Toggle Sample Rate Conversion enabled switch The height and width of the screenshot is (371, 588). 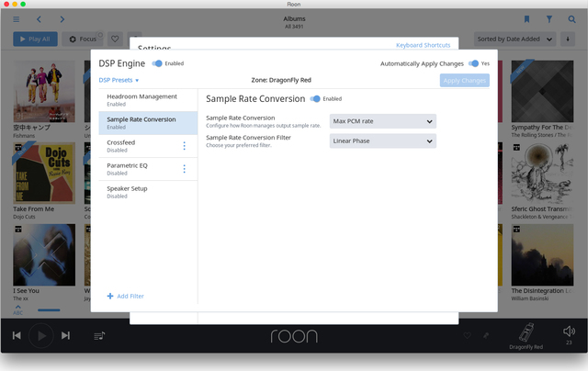(x=315, y=99)
